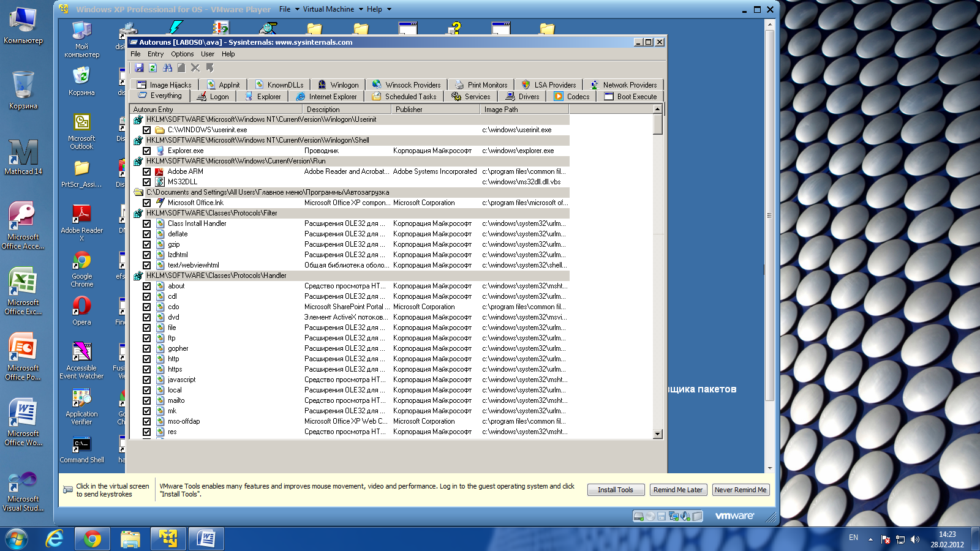Select the text/webviewhtml filter row
Image resolution: width=980 pixels, height=551 pixels.
tap(350, 265)
